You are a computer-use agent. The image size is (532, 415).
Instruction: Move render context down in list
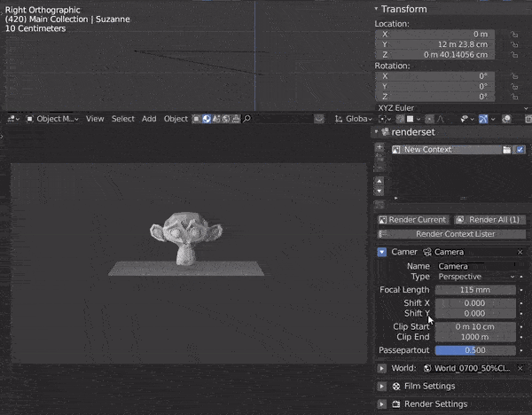[379, 191]
